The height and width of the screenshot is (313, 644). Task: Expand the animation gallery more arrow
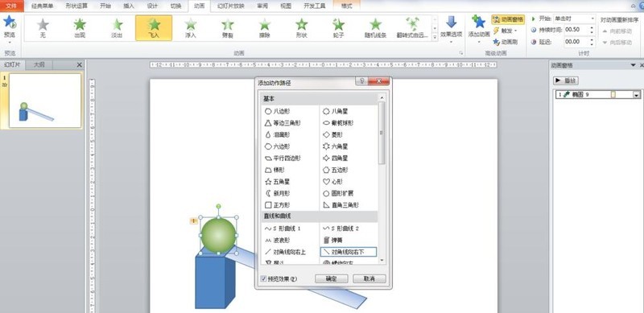click(x=435, y=37)
